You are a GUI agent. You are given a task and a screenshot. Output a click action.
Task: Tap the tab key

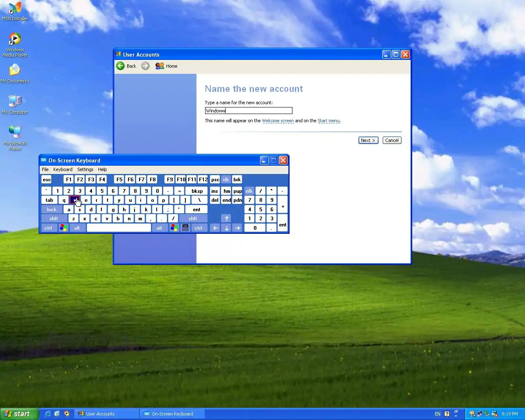pyautogui.click(x=49, y=200)
